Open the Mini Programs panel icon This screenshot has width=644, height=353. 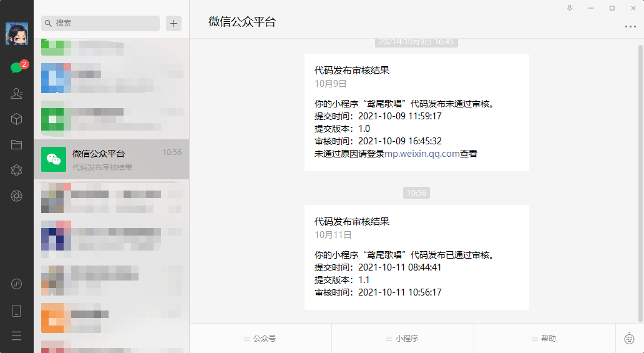click(x=16, y=284)
